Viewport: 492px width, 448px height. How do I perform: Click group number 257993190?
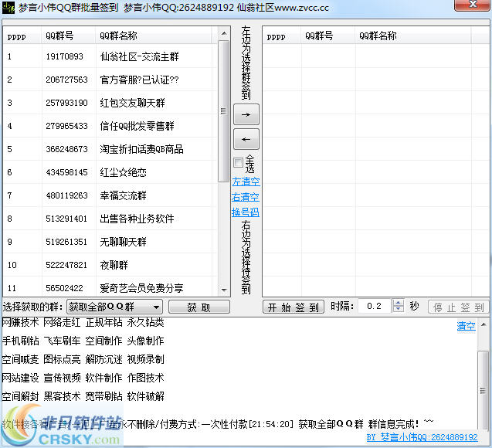tap(66, 103)
